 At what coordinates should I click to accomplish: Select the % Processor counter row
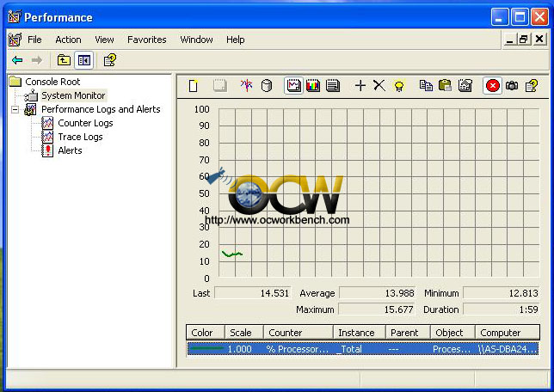(363, 349)
